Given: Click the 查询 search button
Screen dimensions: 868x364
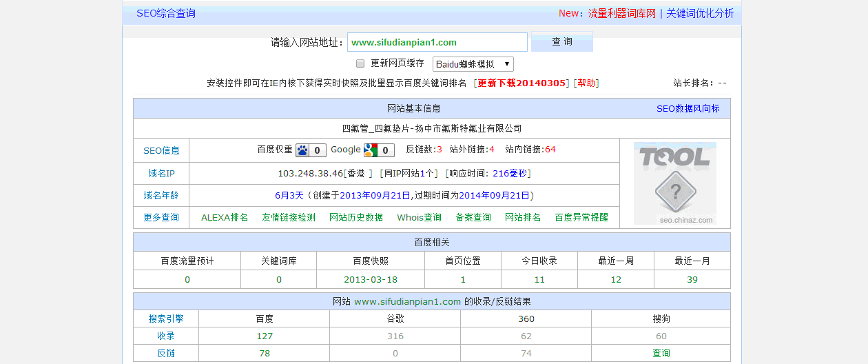Looking at the screenshot, I should [x=562, y=41].
